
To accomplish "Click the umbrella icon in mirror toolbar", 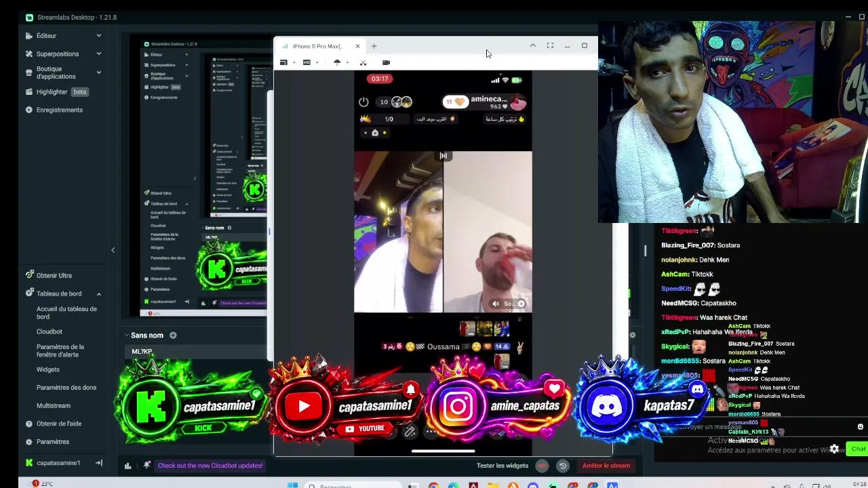I will point(337,62).
